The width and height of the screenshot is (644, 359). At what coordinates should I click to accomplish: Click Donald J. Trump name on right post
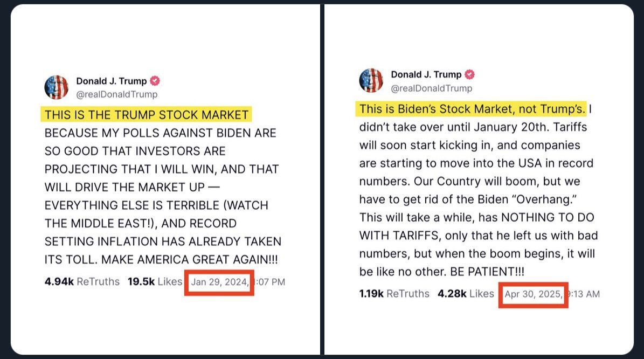426,74
